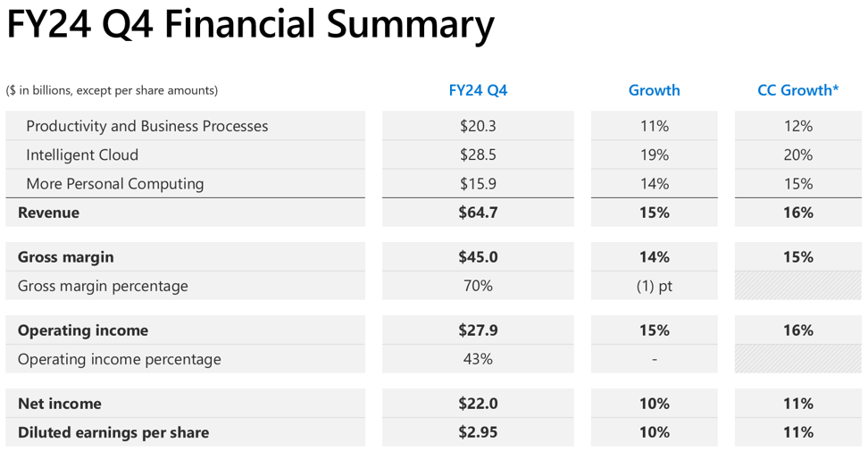The width and height of the screenshot is (868, 451).
Task: Click the Gross margin row label
Action: click(65, 257)
